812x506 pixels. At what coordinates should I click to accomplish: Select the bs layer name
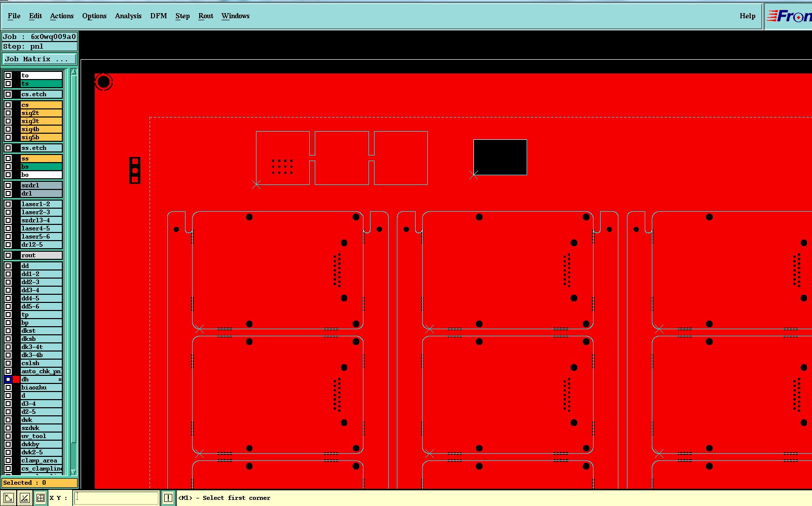click(42, 167)
